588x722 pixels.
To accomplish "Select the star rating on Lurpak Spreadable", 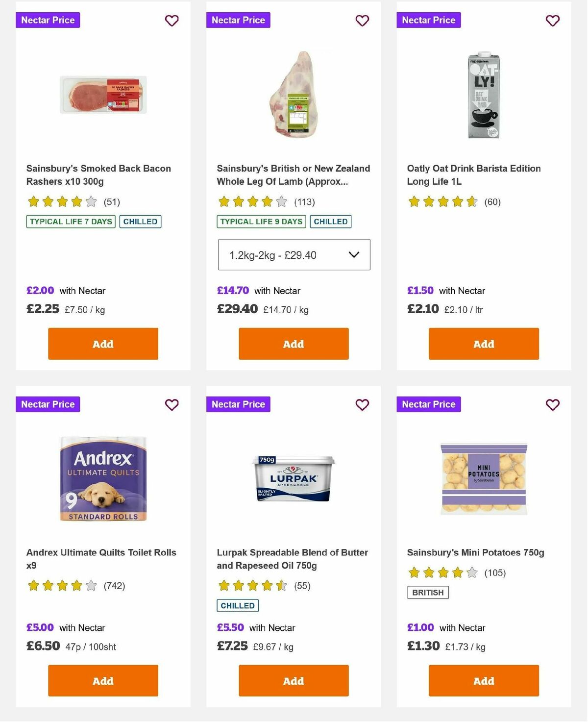I will tap(252, 585).
